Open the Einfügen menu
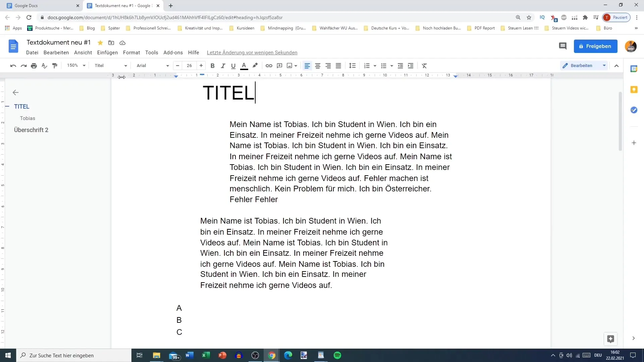The height and width of the screenshot is (362, 644). tap(107, 53)
